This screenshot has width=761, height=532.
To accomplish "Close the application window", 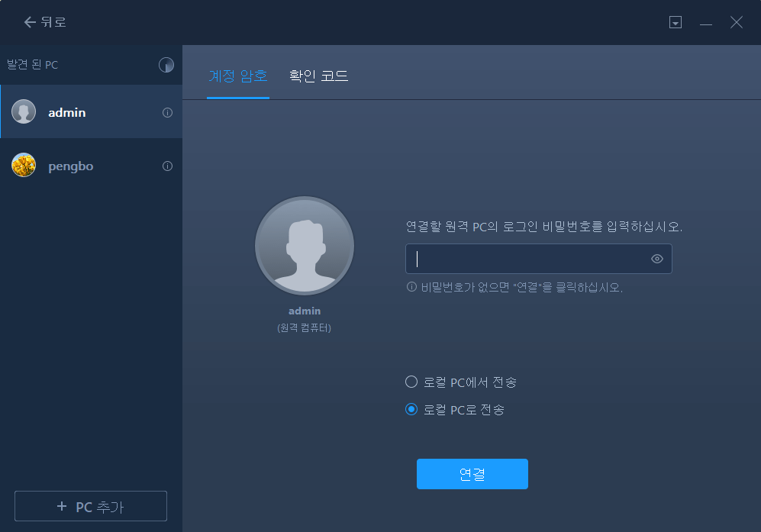I will tap(737, 22).
